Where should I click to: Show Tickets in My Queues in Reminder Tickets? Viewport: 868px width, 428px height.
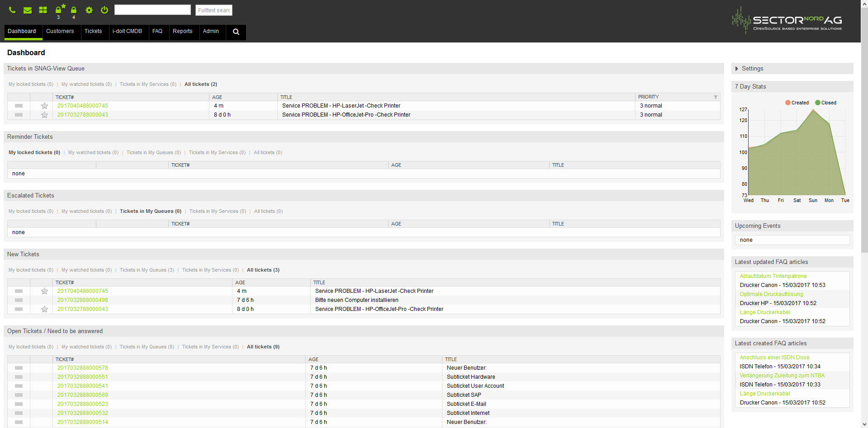coord(154,152)
